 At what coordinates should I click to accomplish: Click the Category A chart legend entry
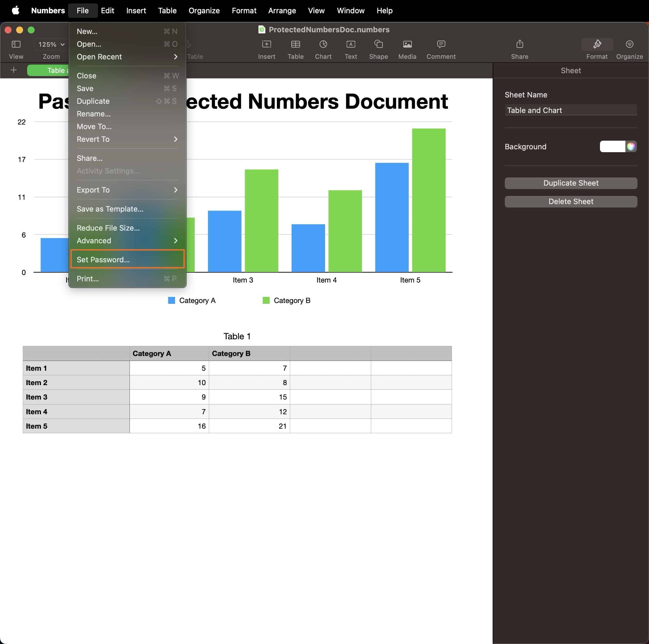[x=192, y=300]
